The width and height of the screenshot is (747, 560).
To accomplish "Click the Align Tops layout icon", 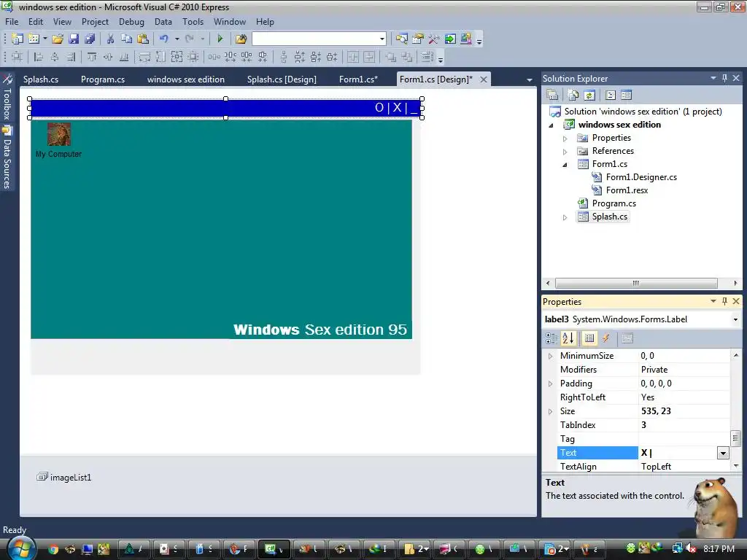I will click(91, 58).
